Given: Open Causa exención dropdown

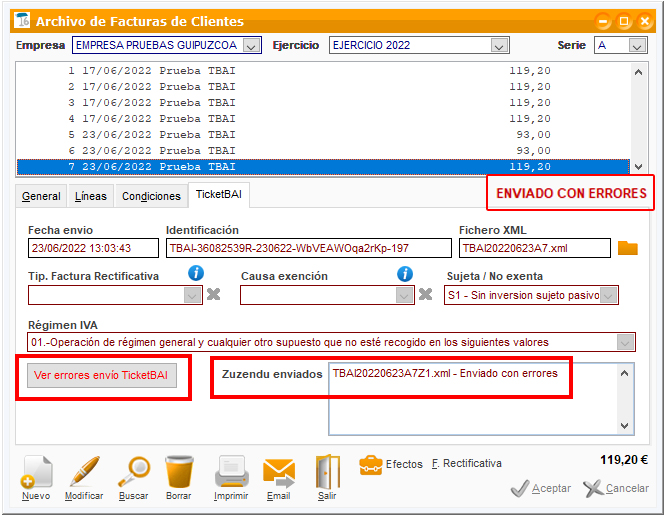Looking at the screenshot, I should pyautogui.click(x=404, y=295).
